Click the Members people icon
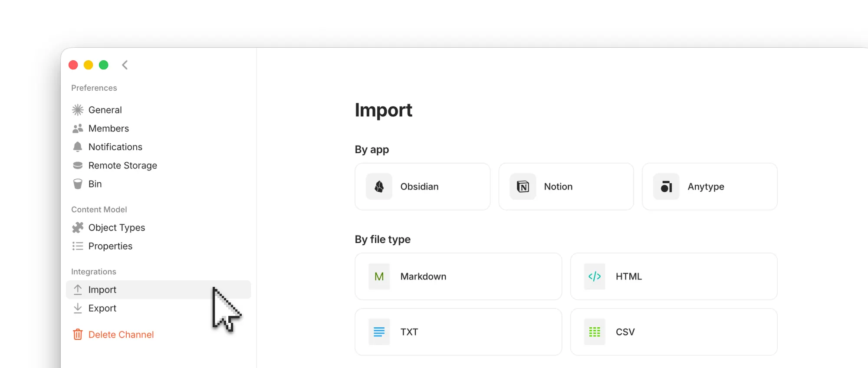This screenshot has width=868, height=368. tap(78, 128)
